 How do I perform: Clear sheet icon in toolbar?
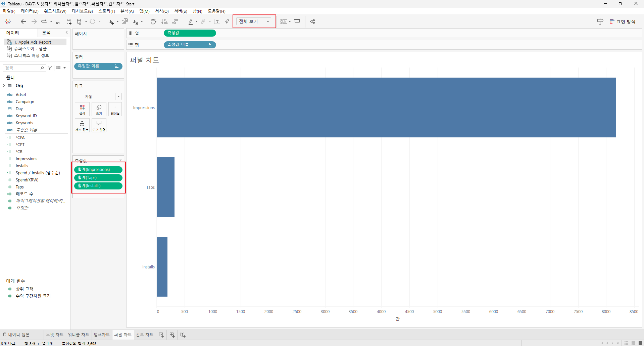[x=135, y=21]
